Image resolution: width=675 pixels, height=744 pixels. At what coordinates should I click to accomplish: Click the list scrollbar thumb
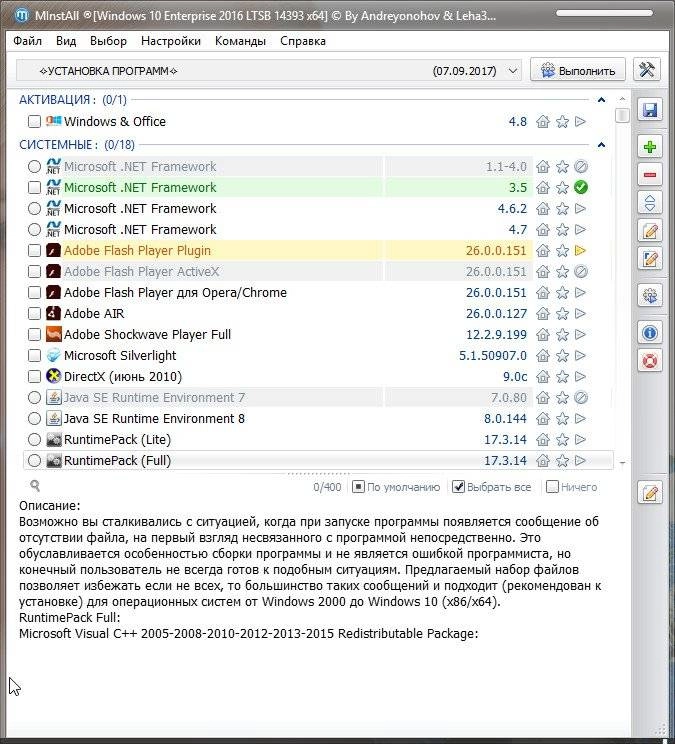pyautogui.click(x=622, y=115)
